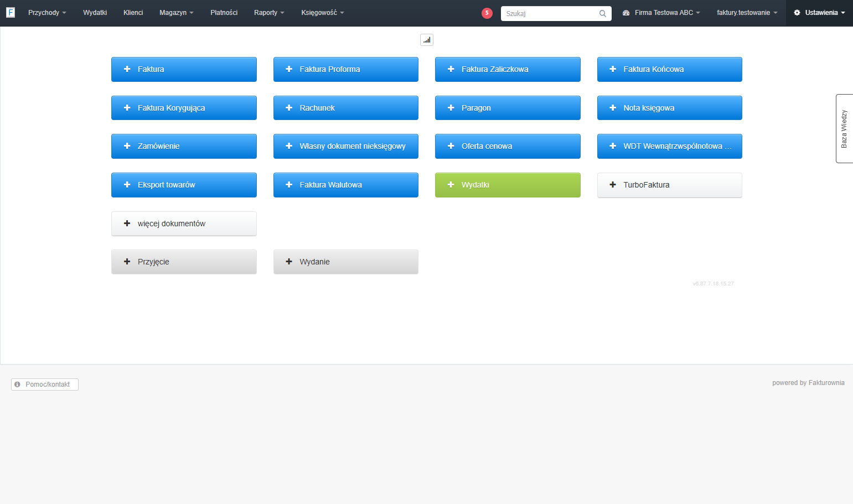Click plus icon on Nota księgowa

click(x=613, y=108)
